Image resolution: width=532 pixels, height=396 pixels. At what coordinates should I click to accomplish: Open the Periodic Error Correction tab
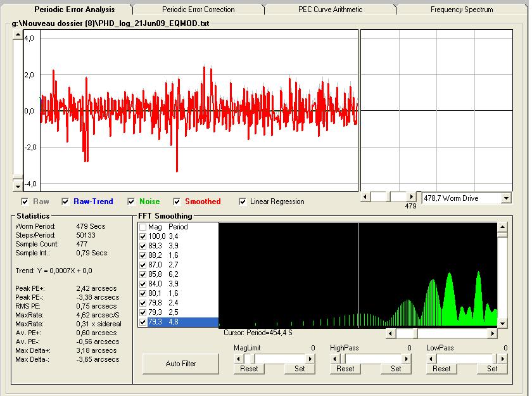click(198, 10)
